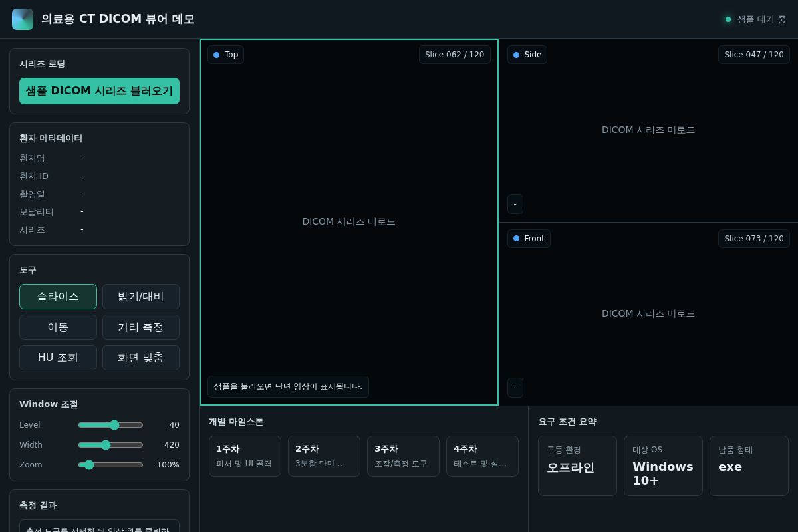Click the 대상 OS Windows 10+ card
Viewport: 798px width, 532px height.
tap(663, 465)
